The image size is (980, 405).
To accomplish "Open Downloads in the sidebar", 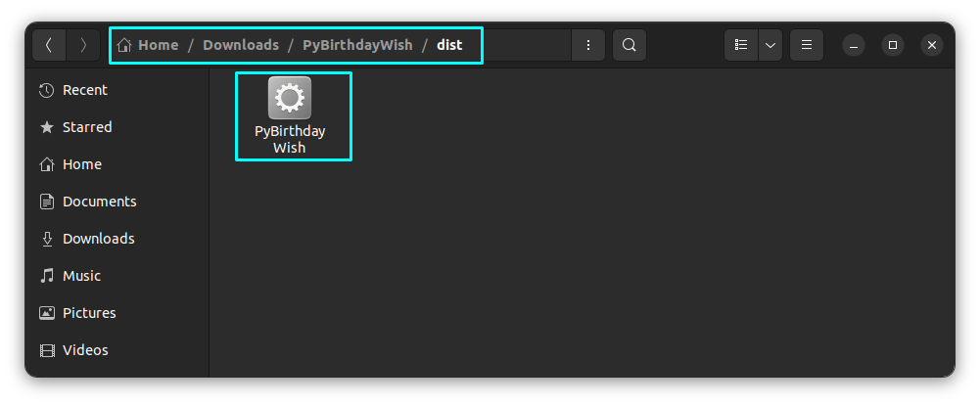I will coord(98,239).
